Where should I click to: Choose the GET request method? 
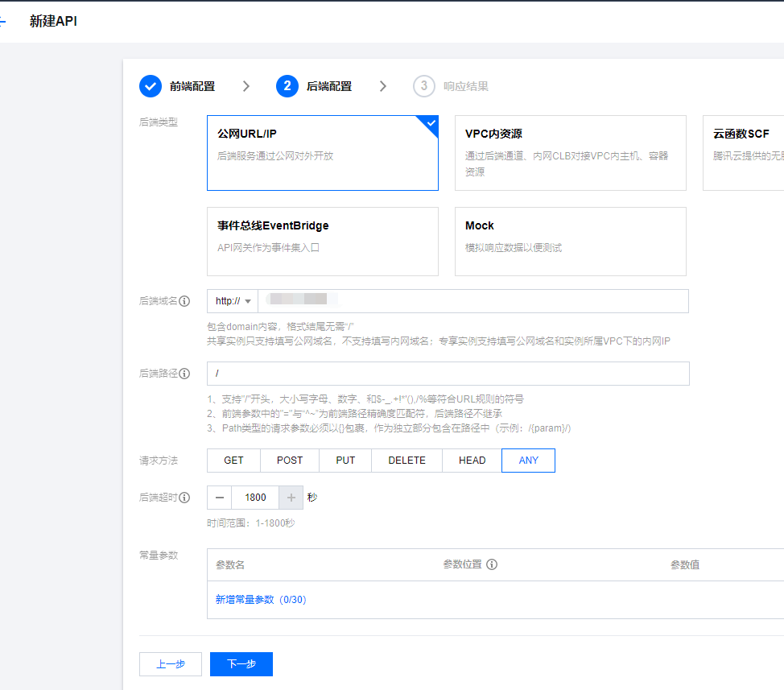click(x=233, y=461)
